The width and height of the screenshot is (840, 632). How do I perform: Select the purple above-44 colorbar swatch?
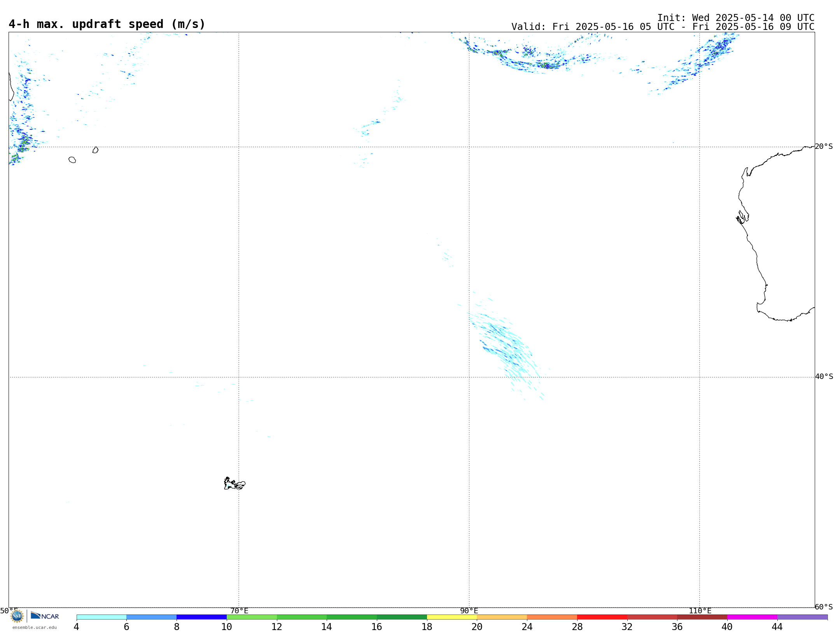tap(803, 617)
